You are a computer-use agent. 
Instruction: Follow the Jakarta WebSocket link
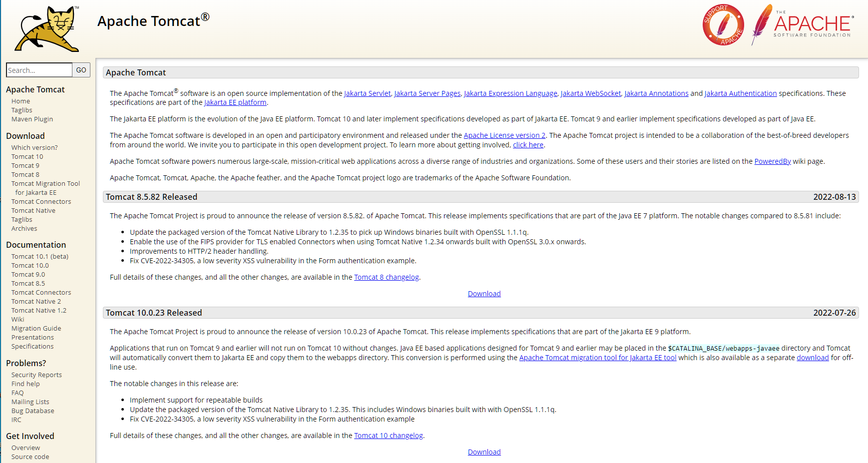pyautogui.click(x=591, y=93)
